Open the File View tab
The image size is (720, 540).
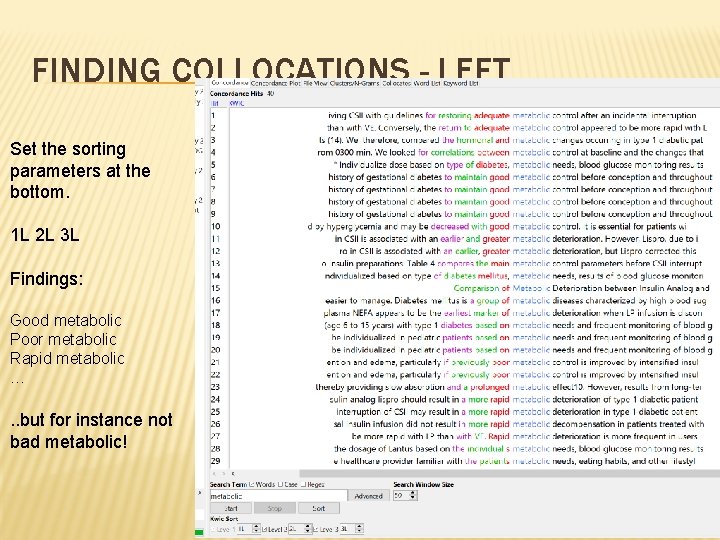click(315, 83)
